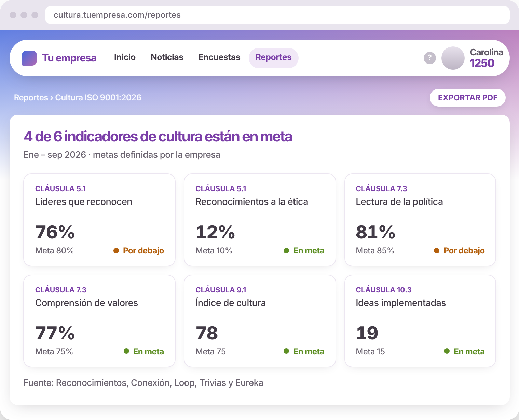Click Cláusula 7.3 label above Lectura
The width and height of the screenshot is (520, 420).
381,188
